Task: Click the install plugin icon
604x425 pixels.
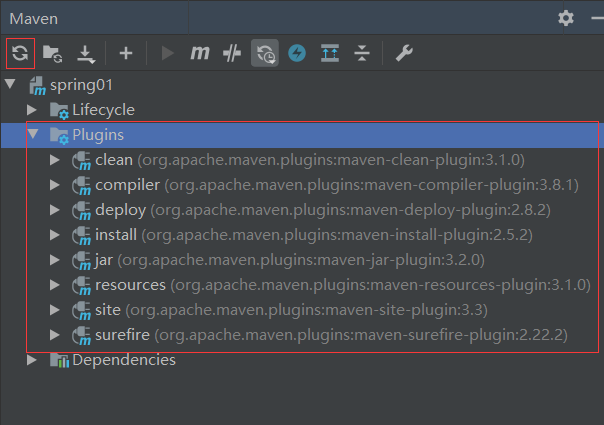Action: 81,236
